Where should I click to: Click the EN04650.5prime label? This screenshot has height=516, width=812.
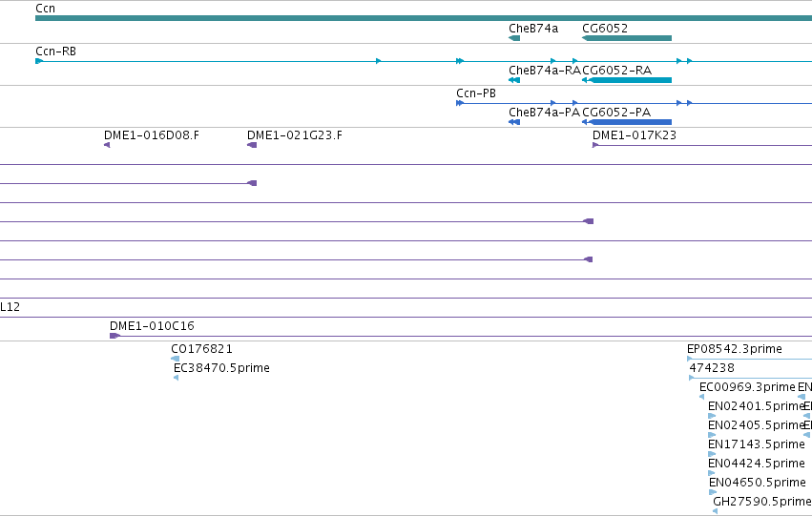758,483
